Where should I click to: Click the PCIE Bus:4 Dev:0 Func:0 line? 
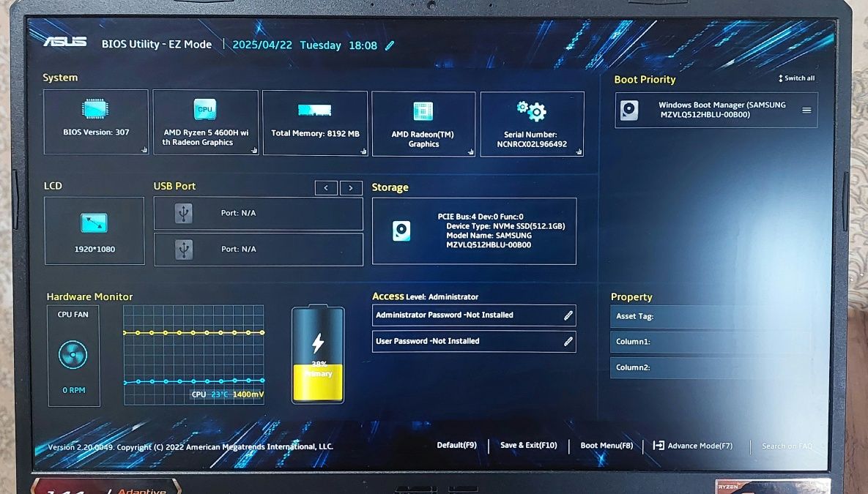tap(481, 217)
